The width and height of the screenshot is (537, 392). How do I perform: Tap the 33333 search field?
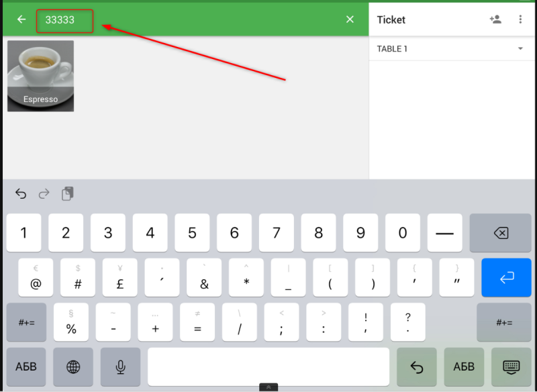point(64,21)
